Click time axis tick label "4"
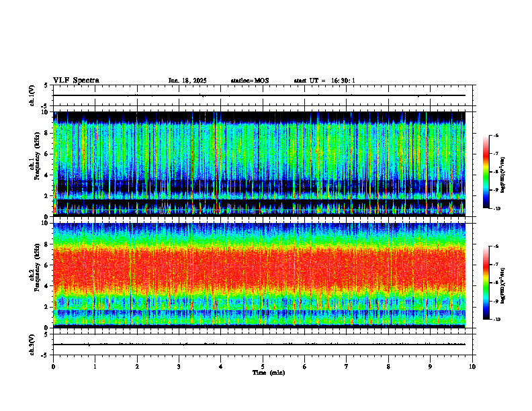Screen dimensions: 532x411 click(x=221, y=367)
